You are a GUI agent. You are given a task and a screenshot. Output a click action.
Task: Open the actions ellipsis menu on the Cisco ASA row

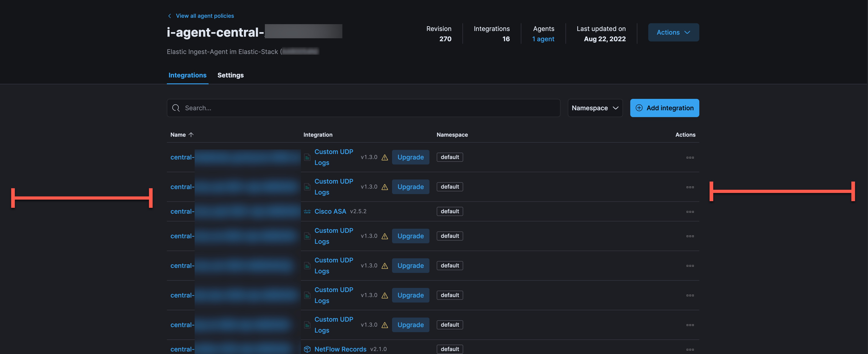pyautogui.click(x=690, y=212)
